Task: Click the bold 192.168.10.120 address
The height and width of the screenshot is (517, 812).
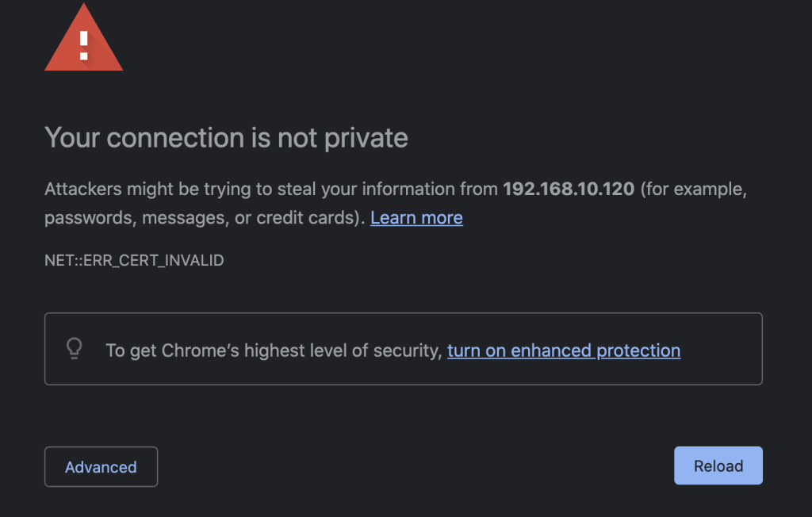Action: 569,189
